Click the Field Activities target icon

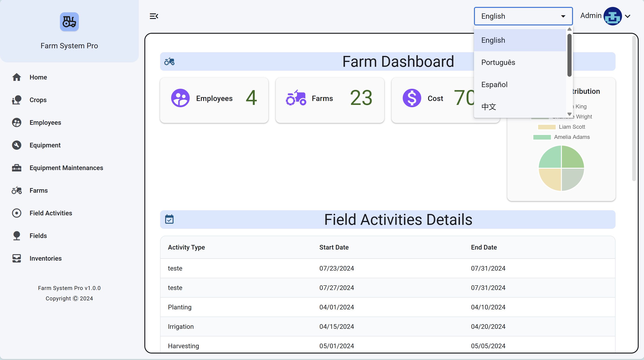point(16,213)
